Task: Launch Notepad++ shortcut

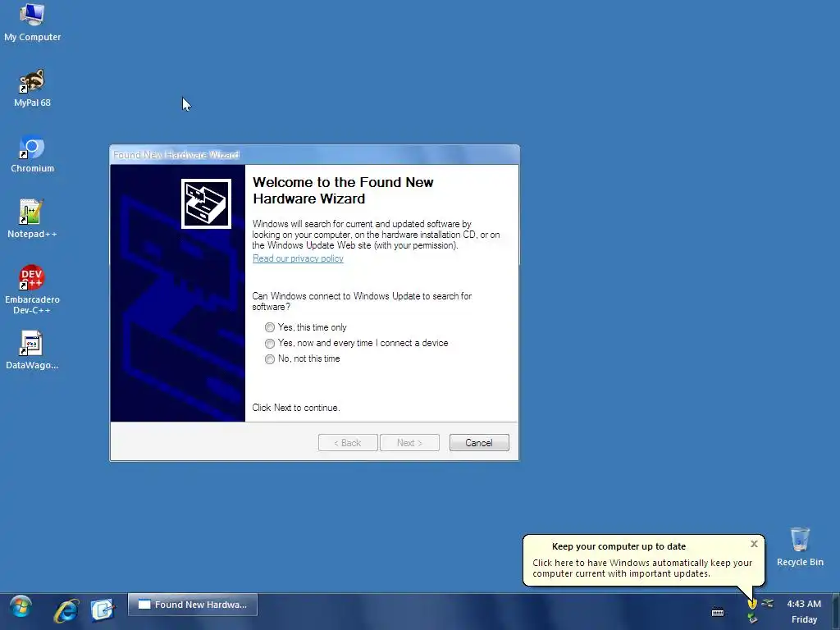Action: [x=32, y=220]
